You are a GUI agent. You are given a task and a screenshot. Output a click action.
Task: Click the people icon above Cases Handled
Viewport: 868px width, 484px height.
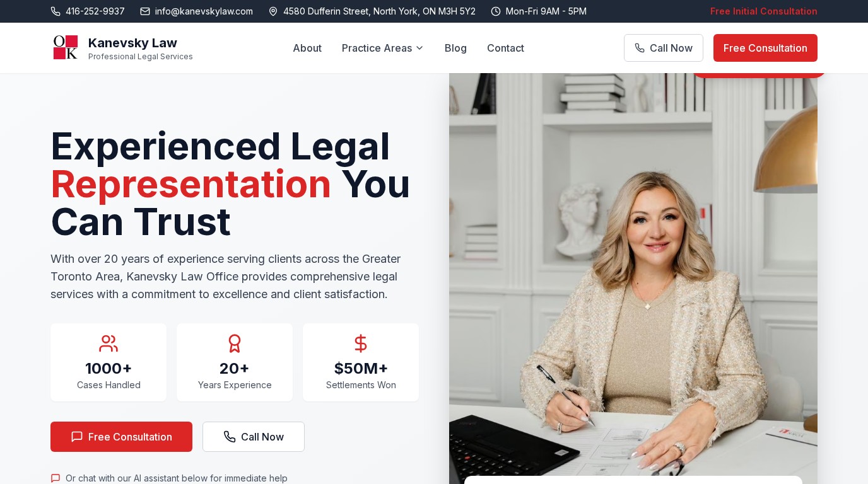(x=108, y=343)
